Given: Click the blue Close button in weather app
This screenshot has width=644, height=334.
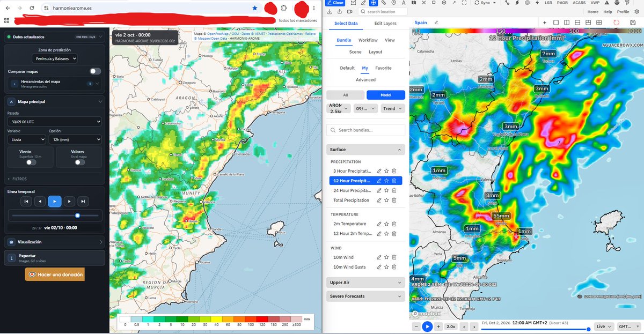Looking at the screenshot, I should [334, 3].
